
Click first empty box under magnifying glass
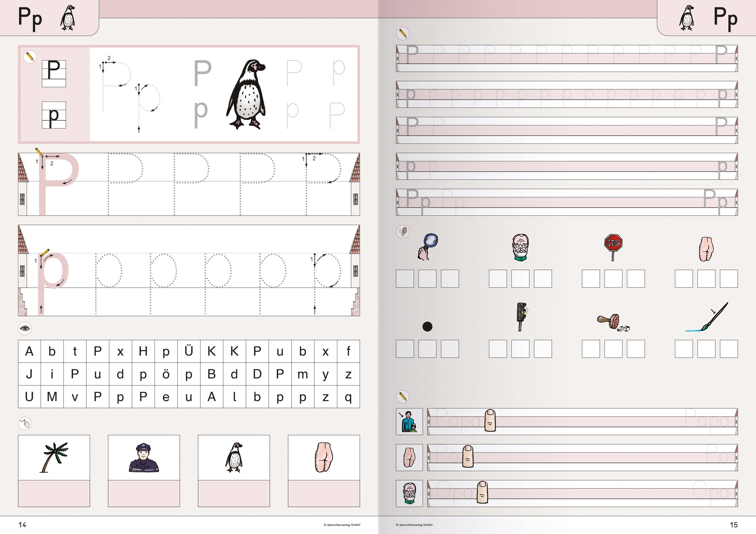pos(405,279)
